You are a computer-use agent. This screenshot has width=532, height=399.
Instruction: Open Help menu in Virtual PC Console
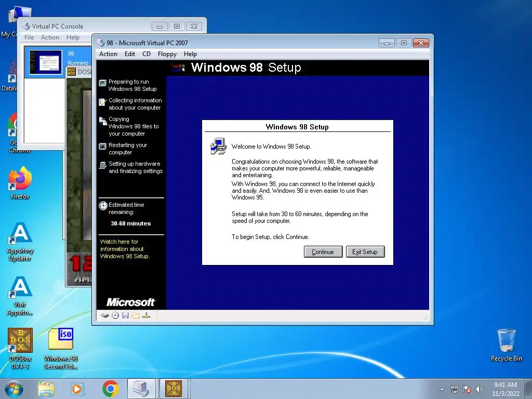(x=73, y=37)
